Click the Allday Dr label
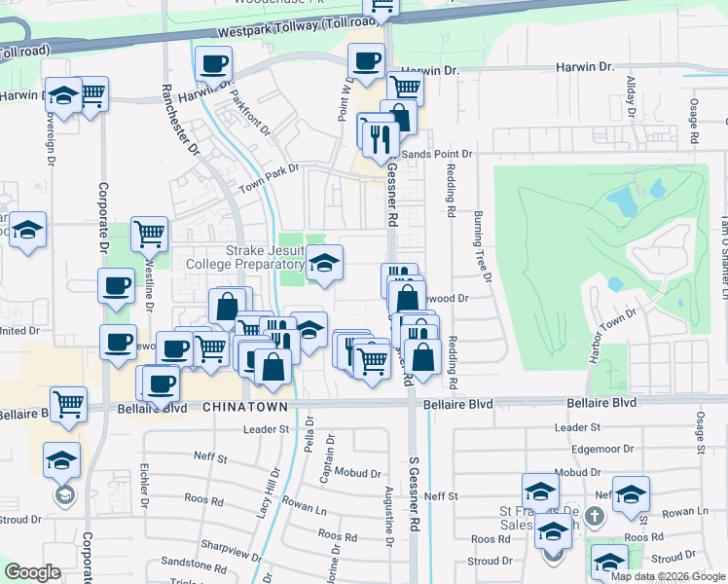This screenshot has height=584, width=728. pos(631,96)
